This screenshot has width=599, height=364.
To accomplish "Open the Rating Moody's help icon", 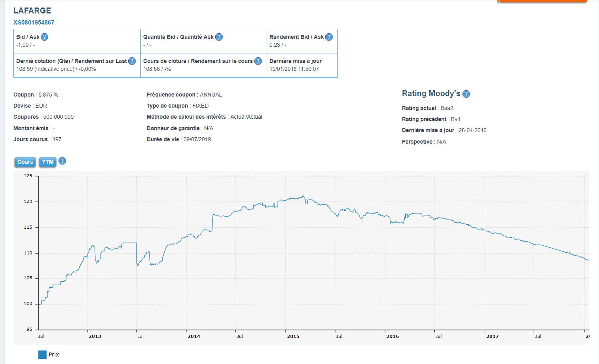I will pos(466,94).
